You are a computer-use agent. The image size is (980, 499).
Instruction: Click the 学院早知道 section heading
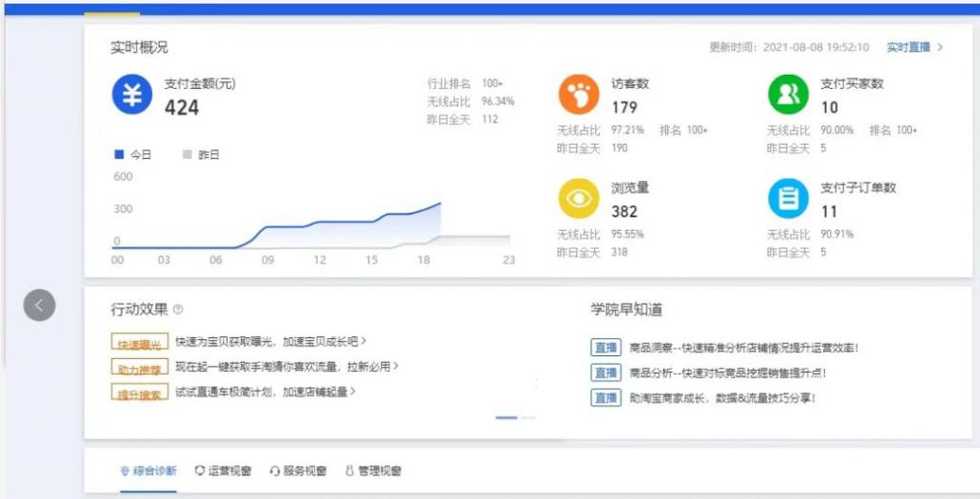tap(626, 309)
